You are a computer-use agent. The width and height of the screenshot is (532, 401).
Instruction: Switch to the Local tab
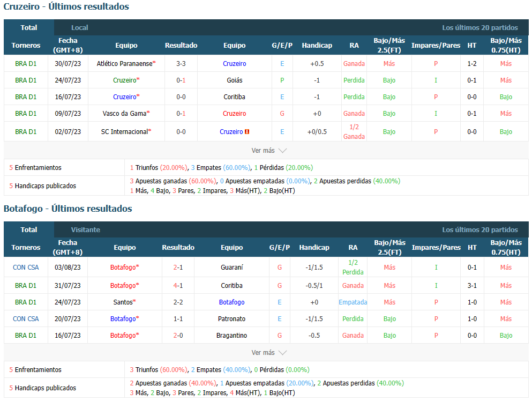click(80, 27)
